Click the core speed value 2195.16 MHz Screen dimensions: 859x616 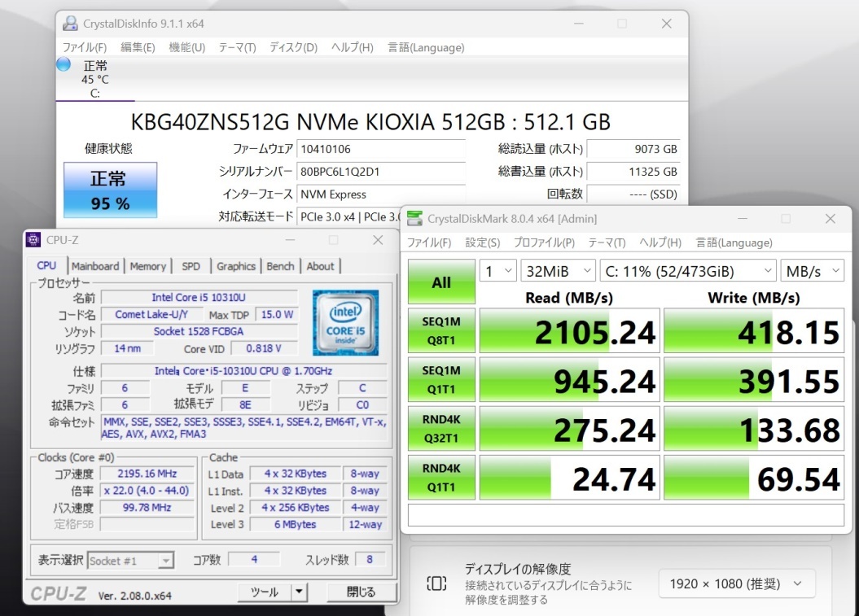click(147, 474)
